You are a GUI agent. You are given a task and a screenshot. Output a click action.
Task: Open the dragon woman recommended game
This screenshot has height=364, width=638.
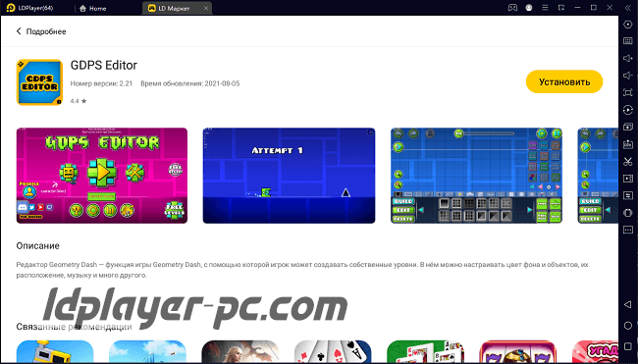pos(240,351)
